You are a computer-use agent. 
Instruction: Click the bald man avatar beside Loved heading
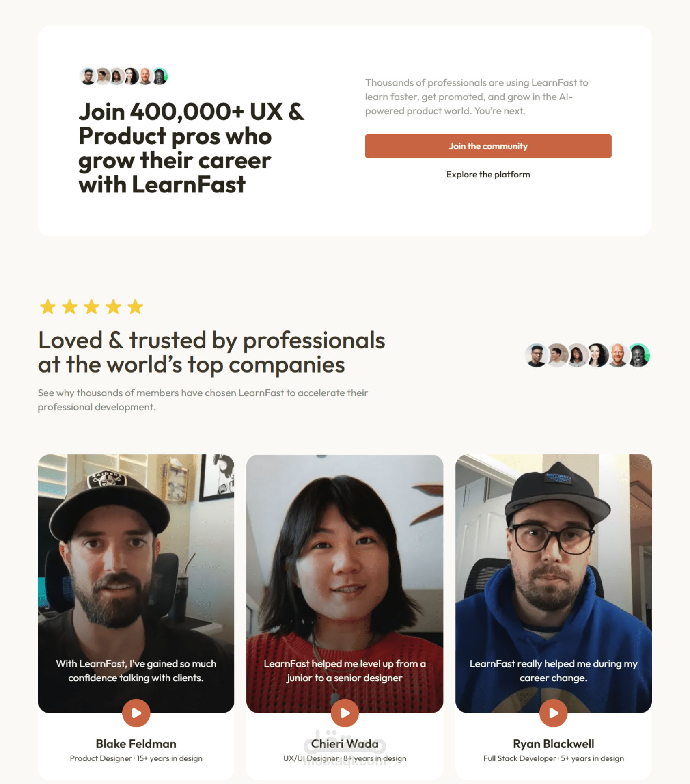pos(618,355)
